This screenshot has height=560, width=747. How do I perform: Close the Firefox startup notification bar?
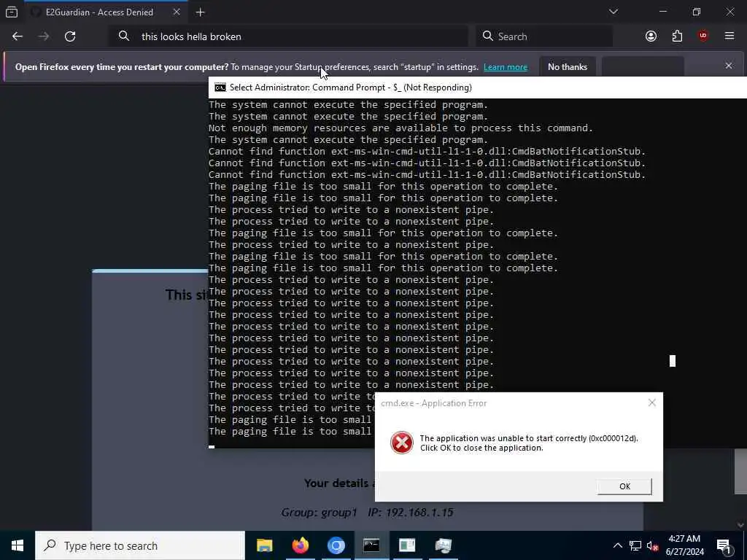(x=729, y=66)
